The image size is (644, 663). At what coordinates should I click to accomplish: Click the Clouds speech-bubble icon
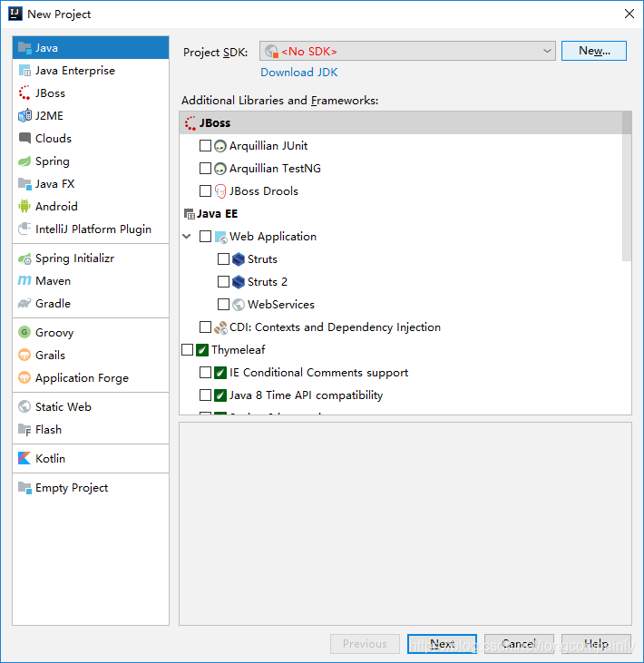click(24, 138)
